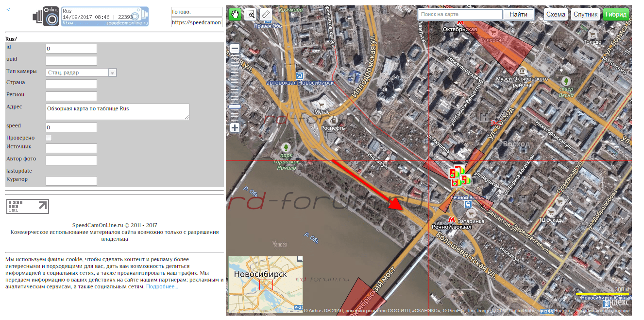Viewport: 644px width, 320px height.
Task: Click the Адрес text area
Action: pyautogui.click(x=117, y=111)
